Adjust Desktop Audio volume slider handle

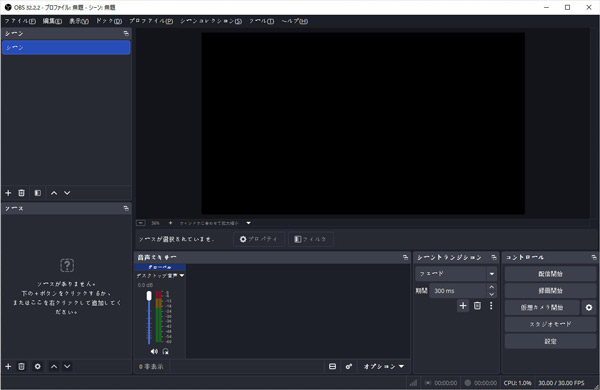(149, 295)
